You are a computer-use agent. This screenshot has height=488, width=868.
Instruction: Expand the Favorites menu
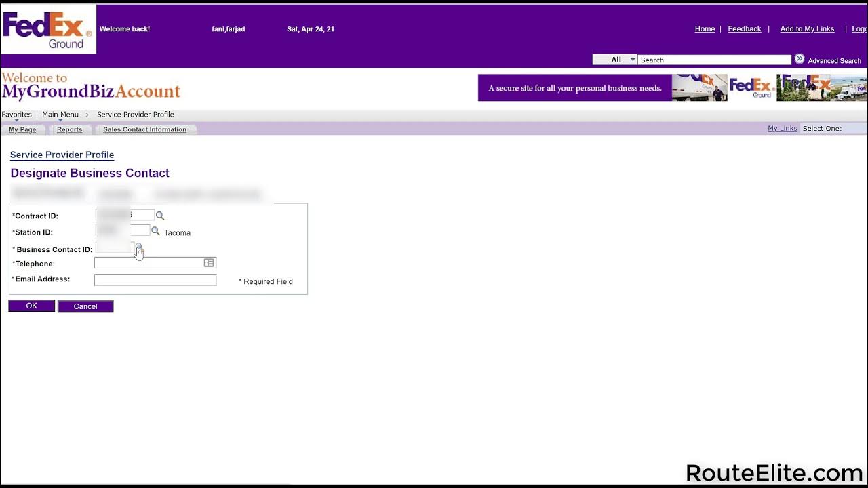[x=17, y=115]
